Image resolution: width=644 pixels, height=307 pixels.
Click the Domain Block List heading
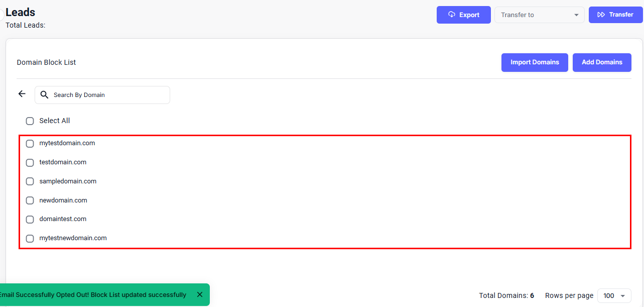(x=46, y=62)
